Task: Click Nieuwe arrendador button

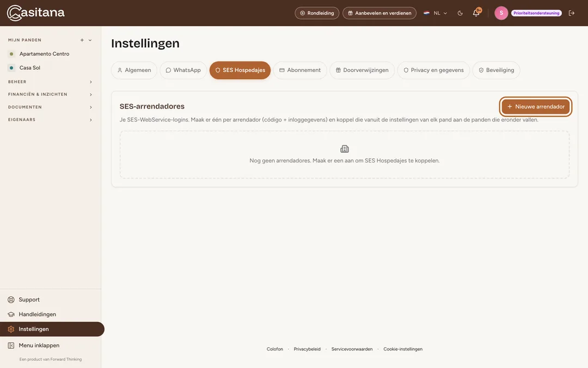Action: (536, 107)
